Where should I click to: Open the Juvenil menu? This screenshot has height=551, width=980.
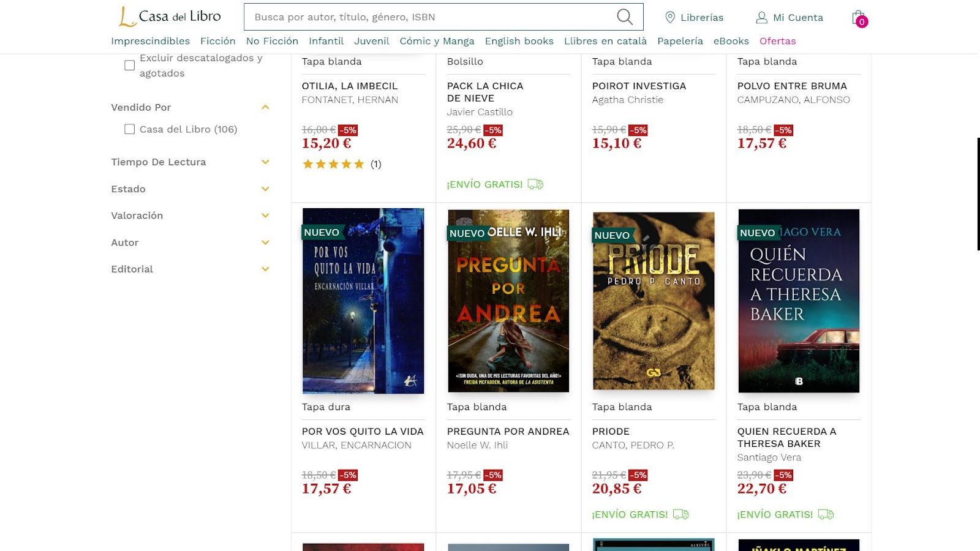pos(371,41)
